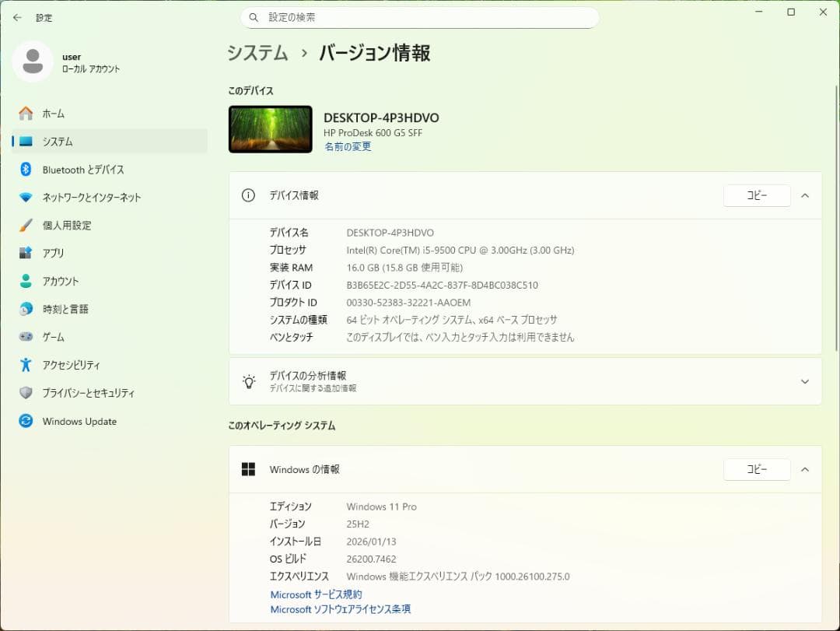Image resolution: width=840 pixels, height=631 pixels.
Task: Go to システム in the breadcrumb
Action: 257,53
